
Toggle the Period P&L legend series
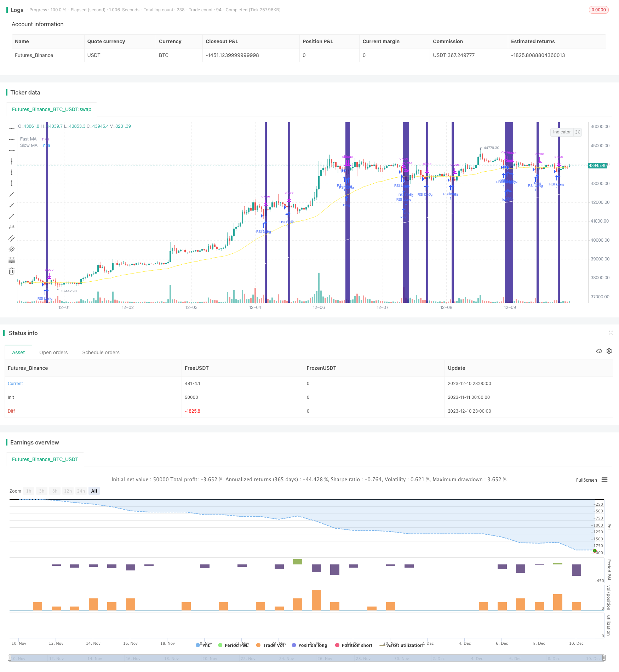[233, 645]
